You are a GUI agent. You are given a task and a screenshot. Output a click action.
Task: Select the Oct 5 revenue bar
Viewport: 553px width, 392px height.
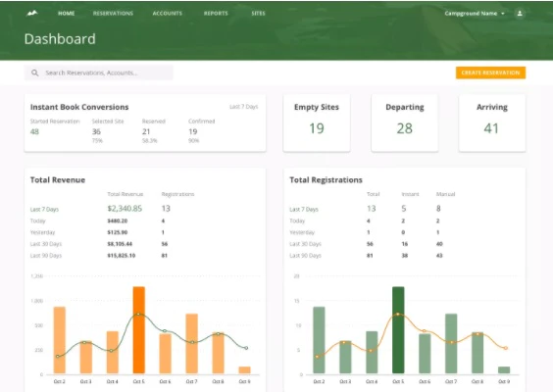(x=139, y=330)
